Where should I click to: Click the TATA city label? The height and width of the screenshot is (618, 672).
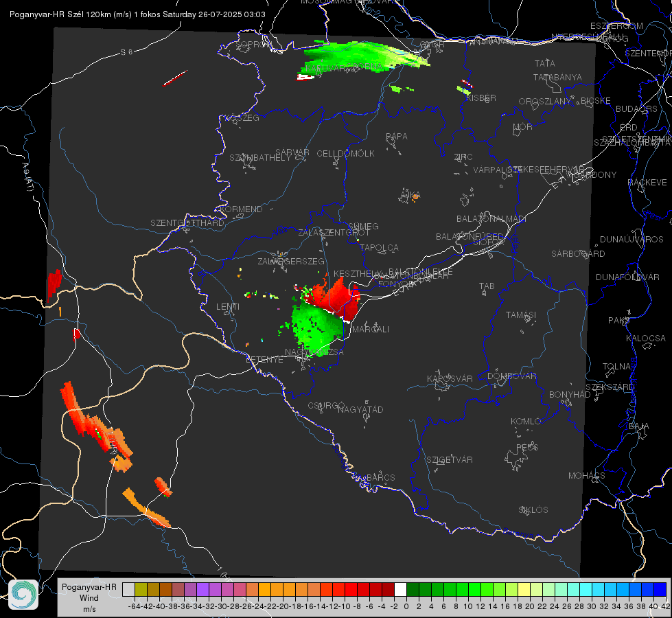coord(545,63)
